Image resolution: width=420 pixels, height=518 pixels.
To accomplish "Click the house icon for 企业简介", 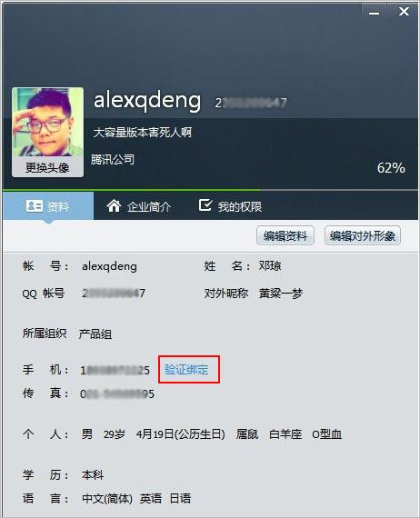I will click(114, 205).
